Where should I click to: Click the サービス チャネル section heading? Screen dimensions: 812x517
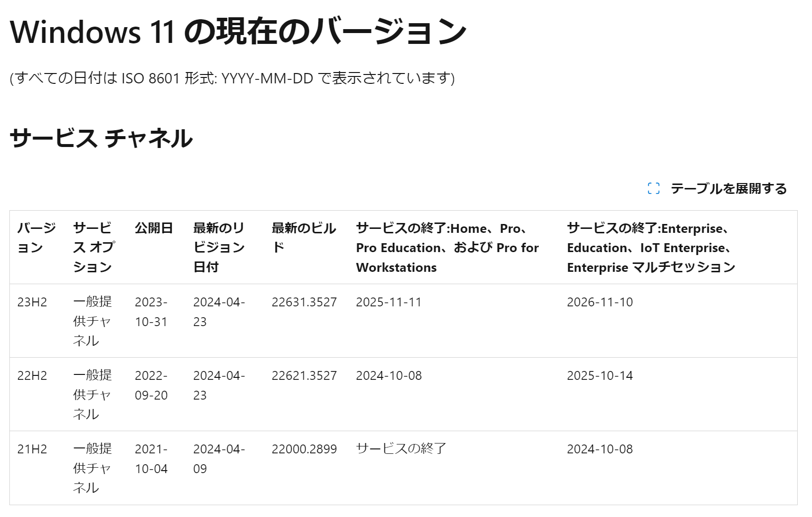tap(101, 138)
